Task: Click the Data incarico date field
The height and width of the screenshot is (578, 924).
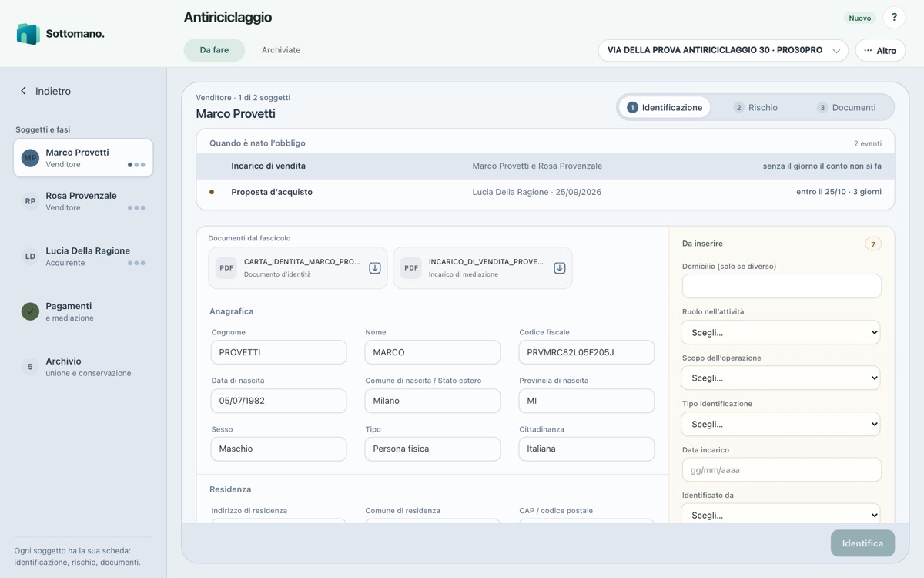Action: (782, 470)
